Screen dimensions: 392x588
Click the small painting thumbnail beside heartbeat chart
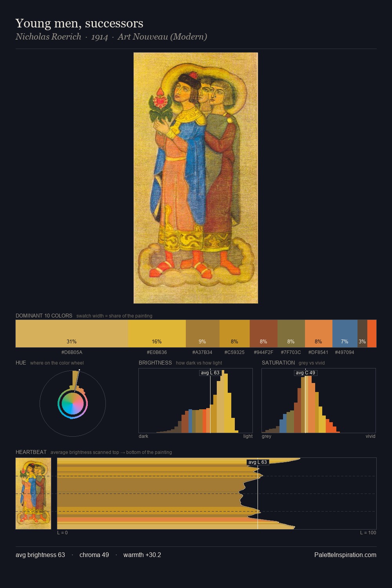coord(33,494)
